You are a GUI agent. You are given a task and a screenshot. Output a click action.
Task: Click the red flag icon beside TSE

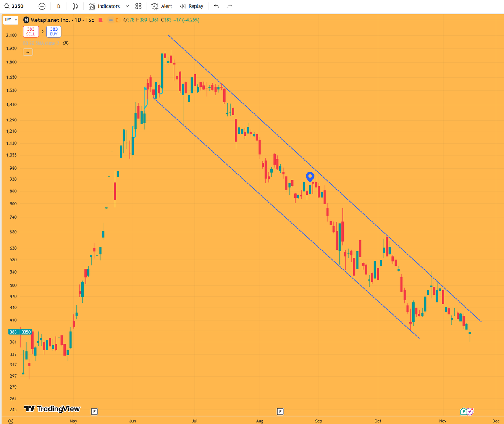[100, 20]
